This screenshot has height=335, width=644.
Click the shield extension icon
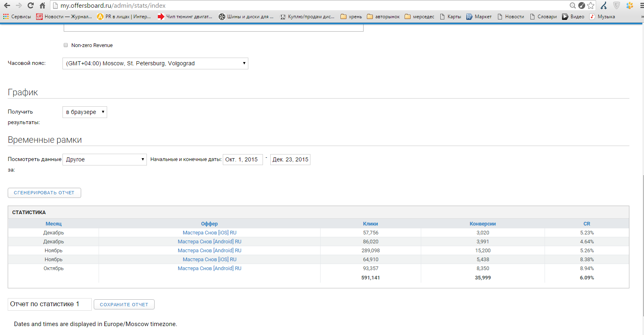point(616,6)
